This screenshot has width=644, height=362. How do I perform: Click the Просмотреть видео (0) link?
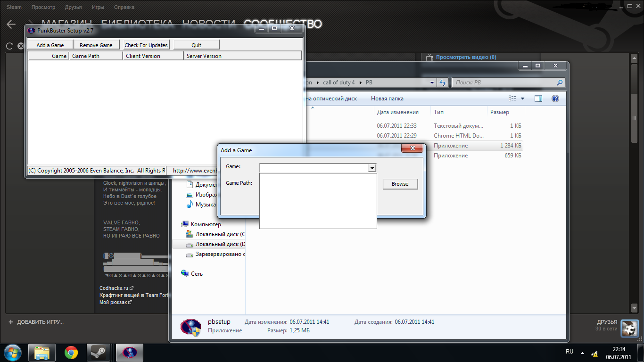[x=466, y=57]
